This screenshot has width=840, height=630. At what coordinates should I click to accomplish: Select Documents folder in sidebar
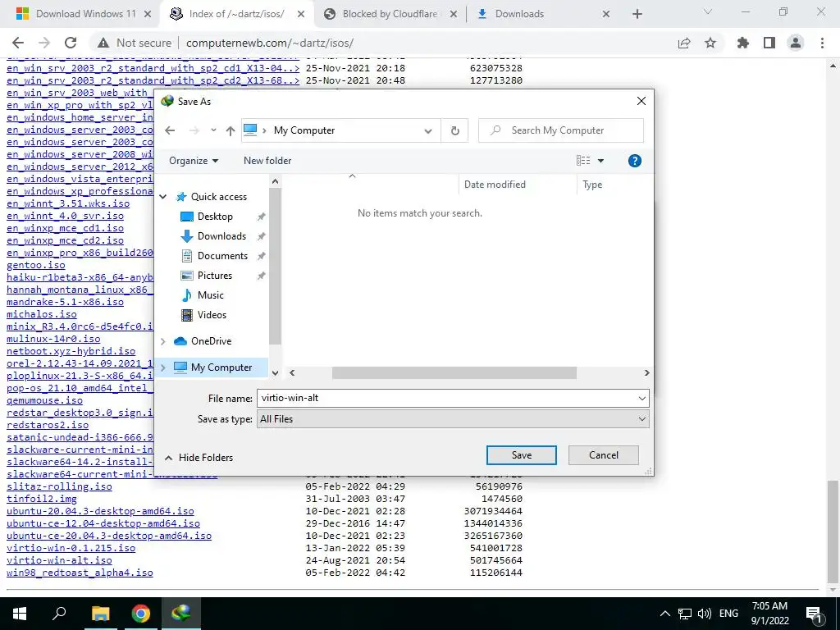(222, 256)
